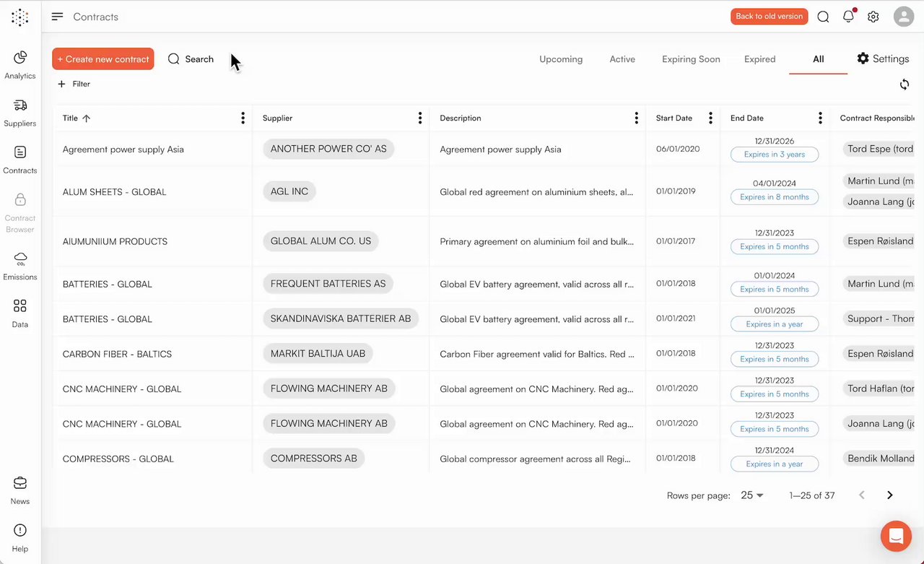Open the News icon in sidebar
This screenshot has height=564, width=924.
tap(20, 483)
